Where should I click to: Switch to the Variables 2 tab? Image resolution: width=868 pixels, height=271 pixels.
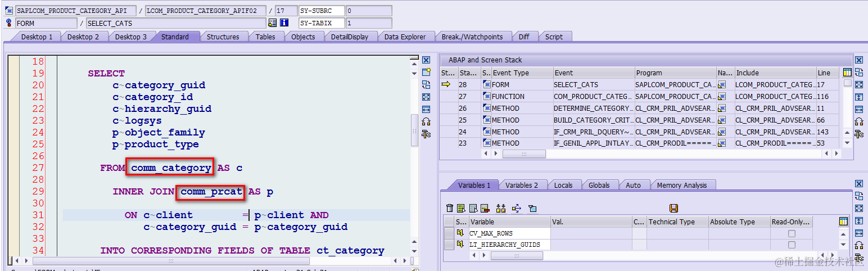[x=521, y=185]
